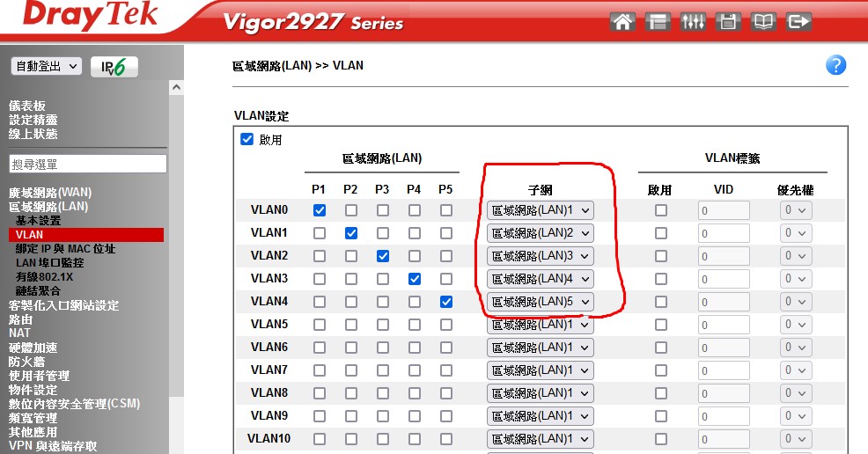Screen dimensions: 868x454
Task: Enable the VLAN tag checkbox for VLAN1
Action: tap(661, 233)
